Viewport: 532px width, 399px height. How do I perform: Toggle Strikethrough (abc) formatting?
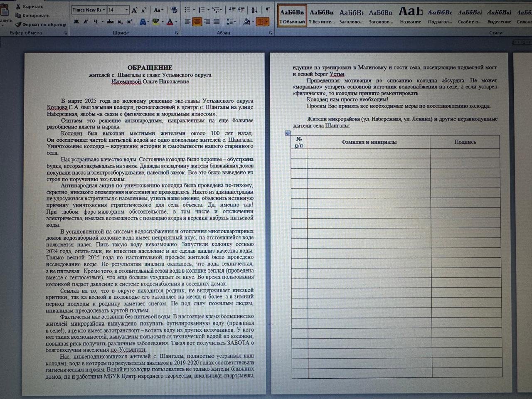point(110,22)
